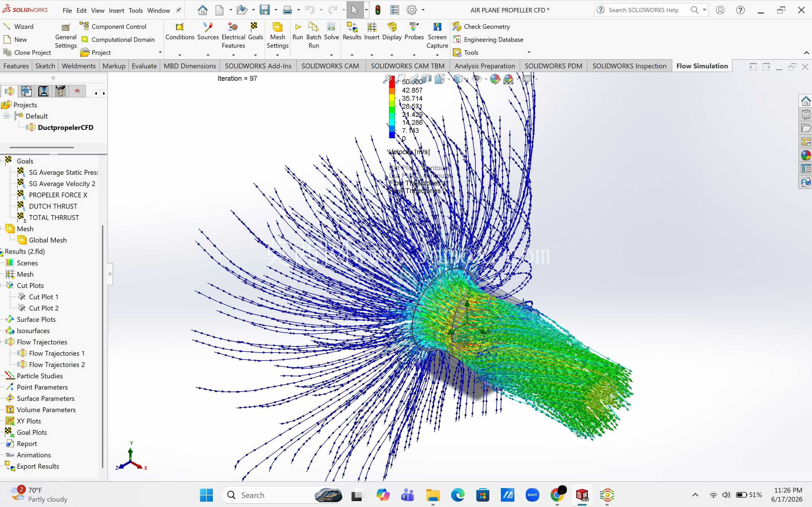Click the analysis tree vertical scrollbar
Screen dimensions: 812x507
tap(102, 347)
